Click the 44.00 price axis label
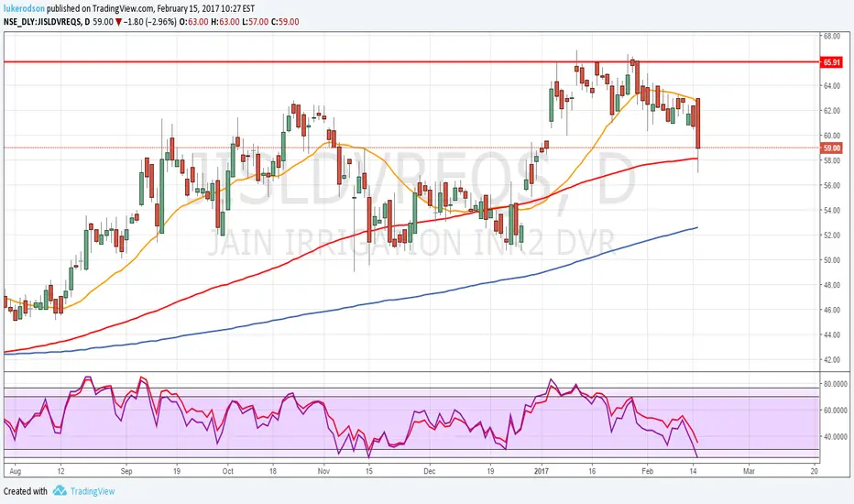854x504 pixels. [831, 334]
